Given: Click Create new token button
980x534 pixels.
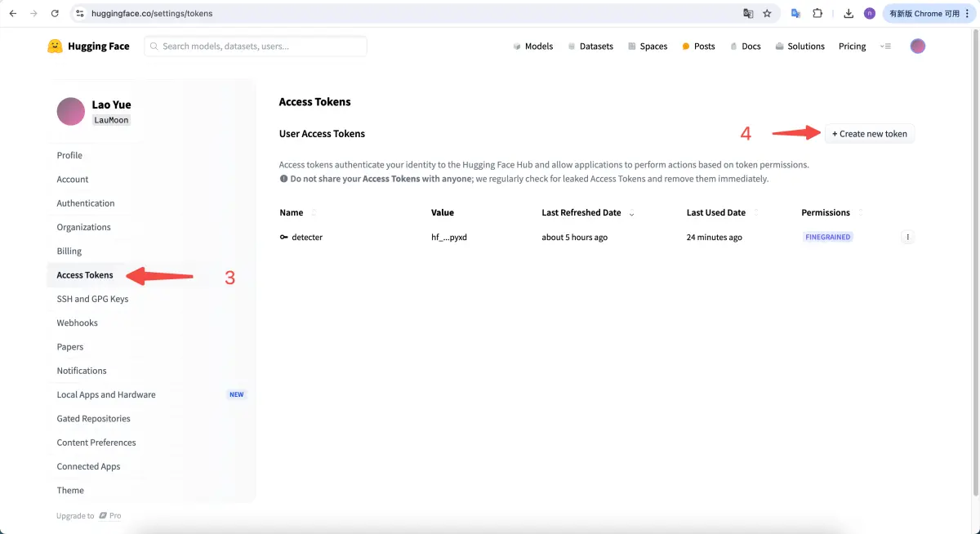Looking at the screenshot, I should (870, 134).
